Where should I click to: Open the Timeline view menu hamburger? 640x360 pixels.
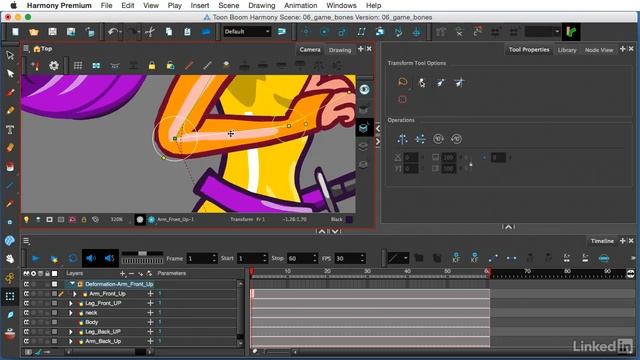(27, 241)
